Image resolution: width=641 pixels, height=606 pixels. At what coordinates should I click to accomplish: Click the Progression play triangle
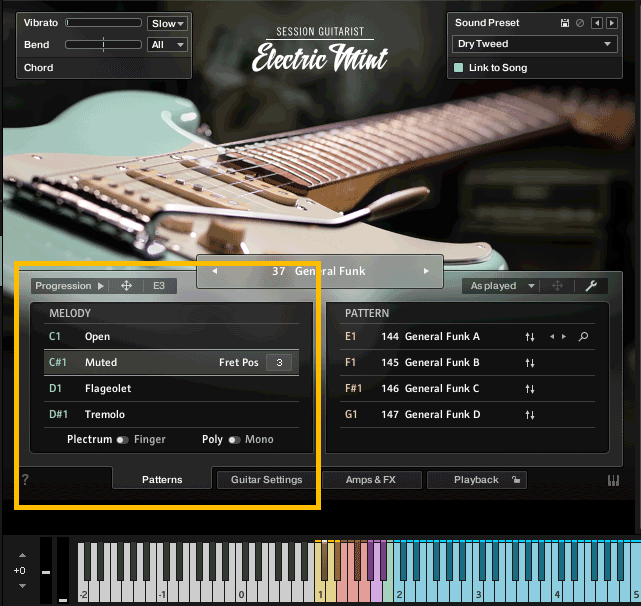click(101, 286)
